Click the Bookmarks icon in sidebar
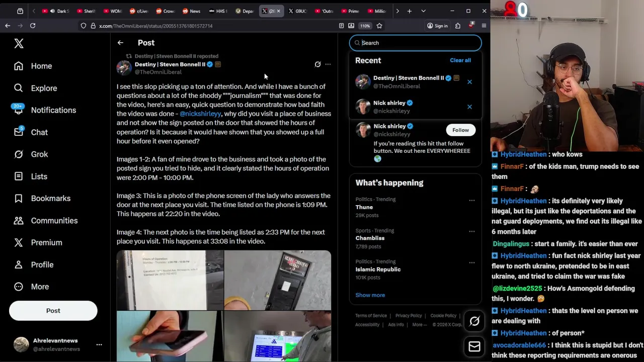Image resolution: width=644 pixels, height=362 pixels. 19,198
